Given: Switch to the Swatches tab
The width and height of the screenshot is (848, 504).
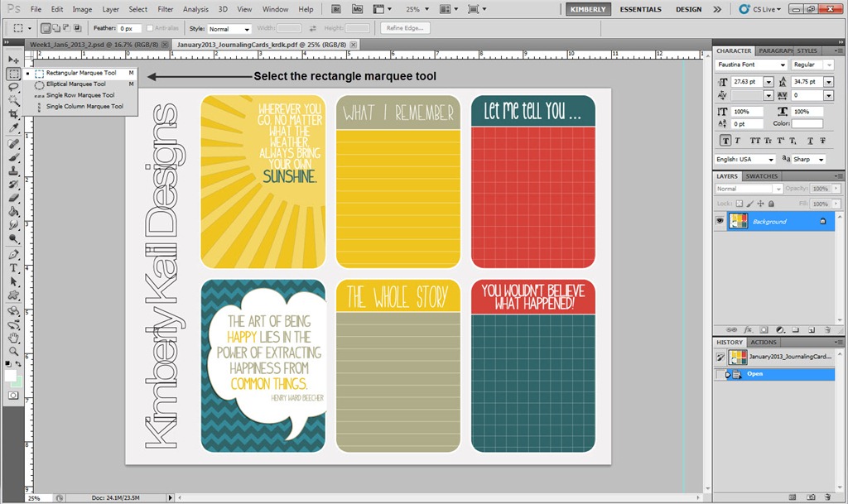Looking at the screenshot, I should pos(761,176).
